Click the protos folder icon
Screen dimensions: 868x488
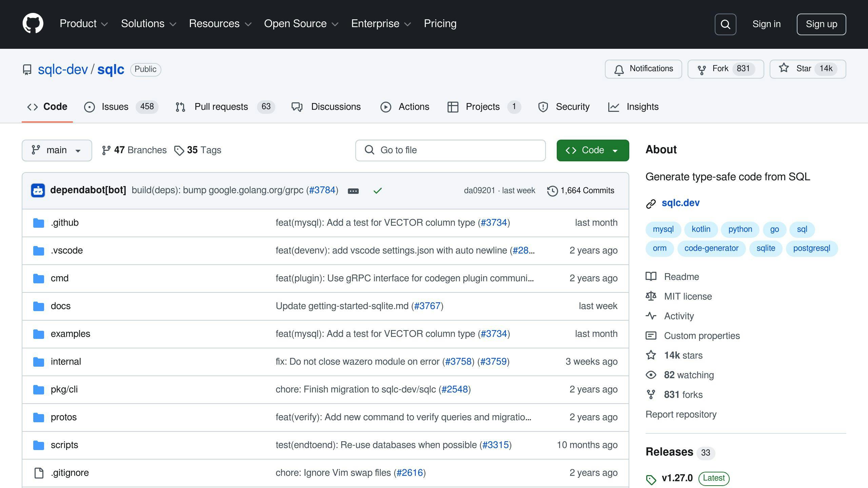[x=39, y=418]
